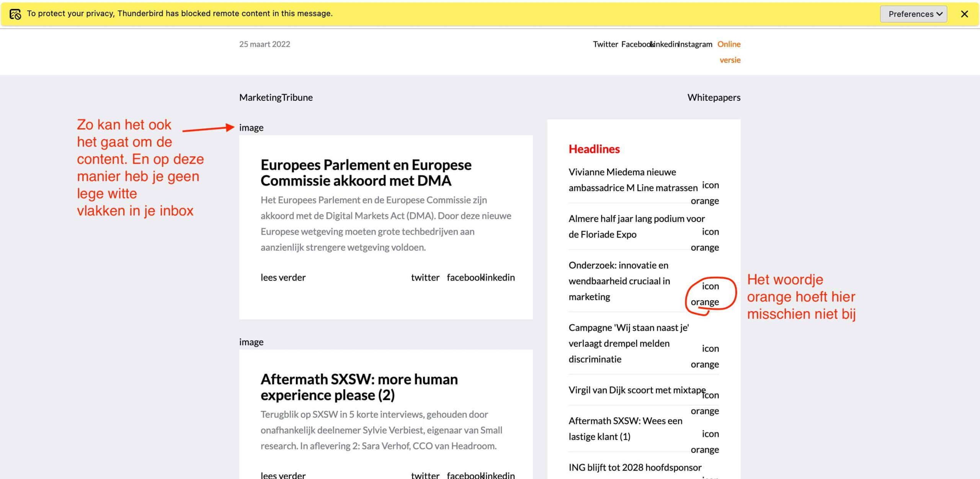Click image placeholder above the DMA article
Viewport: 980px width, 479px height.
251,128
